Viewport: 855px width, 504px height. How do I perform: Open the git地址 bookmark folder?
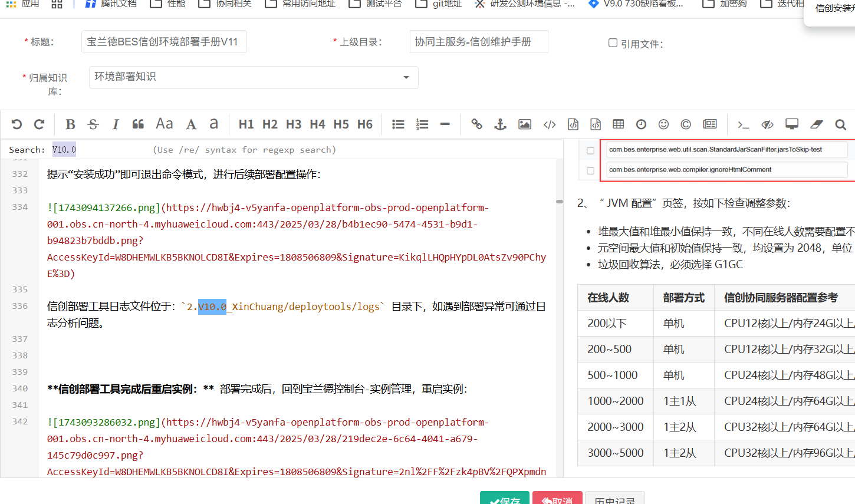(x=439, y=4)
